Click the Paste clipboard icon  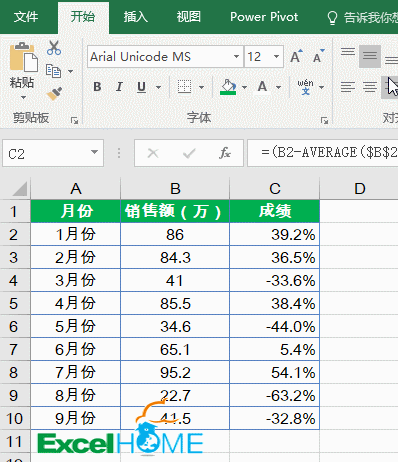23,57
